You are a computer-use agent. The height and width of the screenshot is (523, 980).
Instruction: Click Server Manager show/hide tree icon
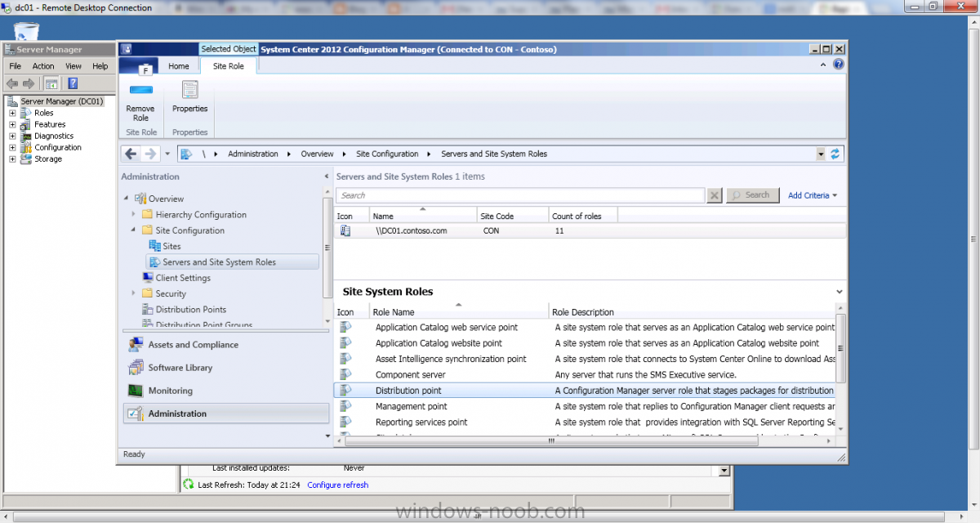(51, 83)
